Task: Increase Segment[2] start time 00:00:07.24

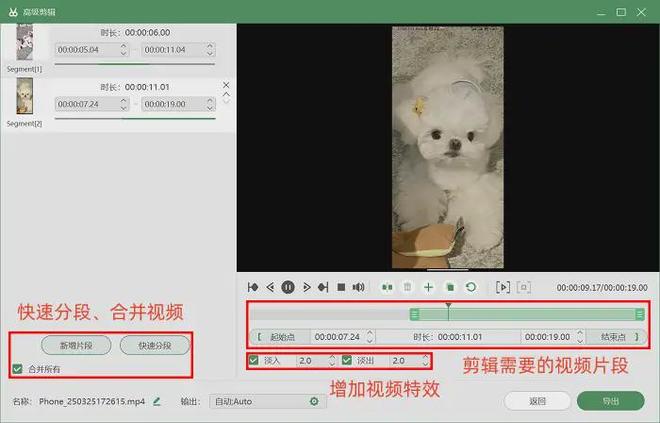Action: click(x=123, y=101)
